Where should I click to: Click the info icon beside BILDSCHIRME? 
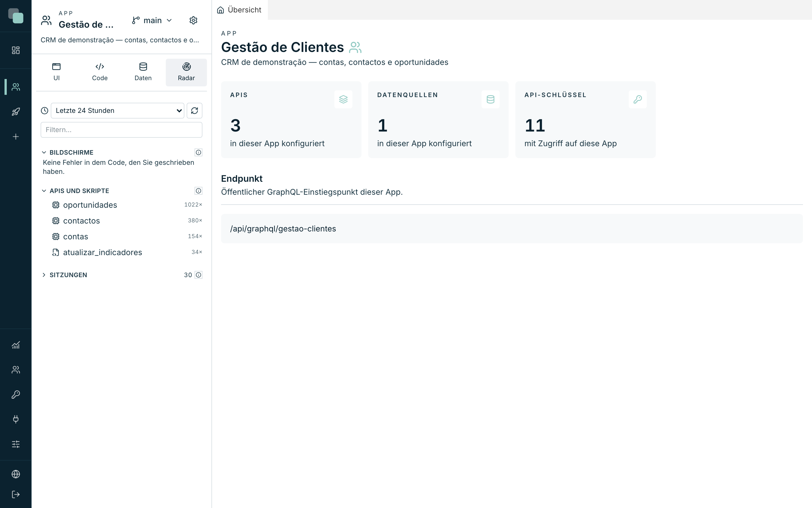(x=199, y=152)
